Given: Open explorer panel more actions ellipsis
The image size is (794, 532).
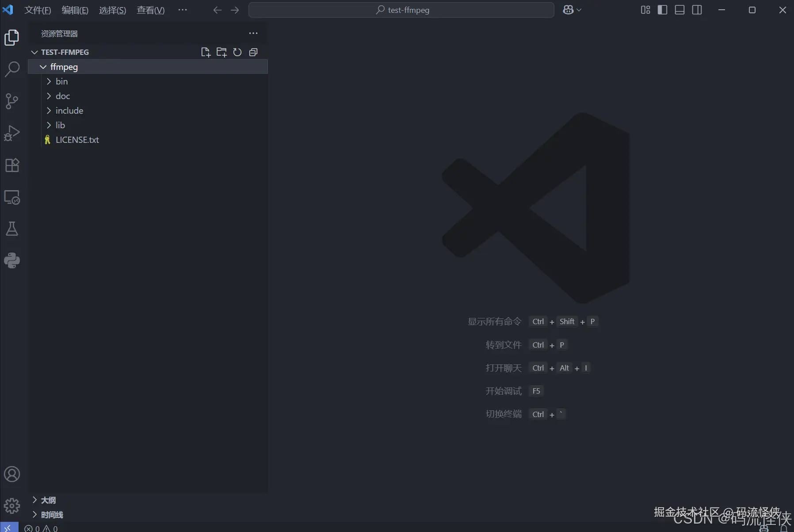Looking at the screenshot, I should 253,33.
